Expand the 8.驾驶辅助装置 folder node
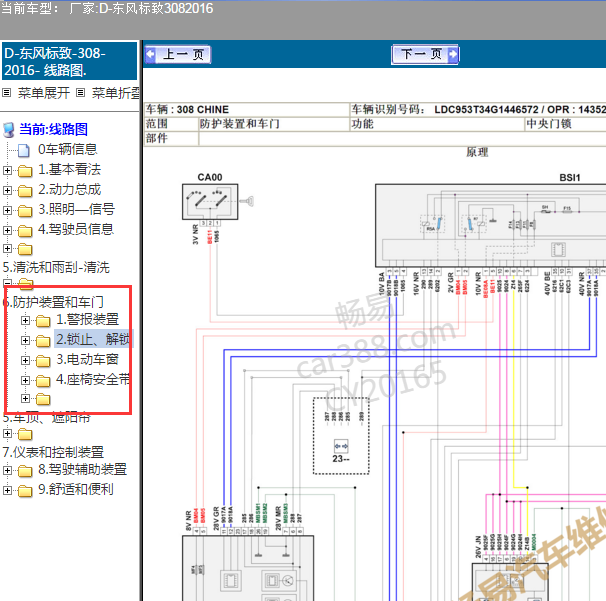This screenshot has width=606, height=601. coord(7,470)
